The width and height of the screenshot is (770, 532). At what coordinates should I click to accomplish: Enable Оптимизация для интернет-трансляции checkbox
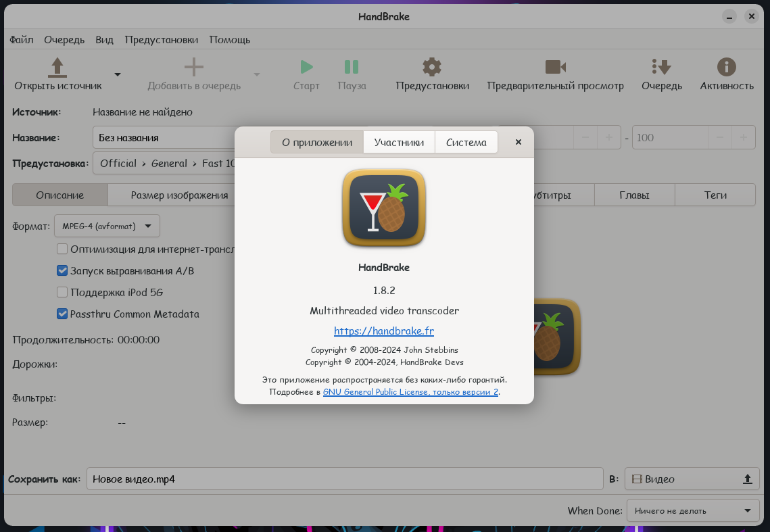click(x=62, y=249)
